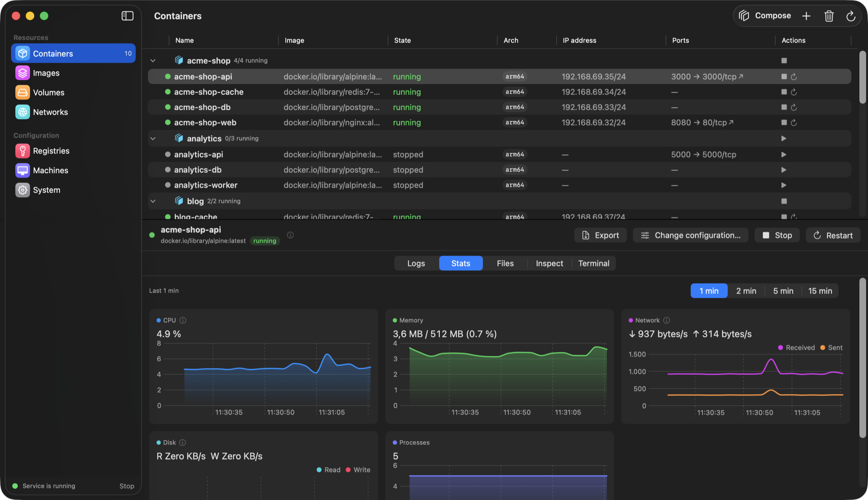The height and width of the screenshot is (500, 868).
Task: Open Volumes in the sidebar
Action: click(x=73, y=92)
